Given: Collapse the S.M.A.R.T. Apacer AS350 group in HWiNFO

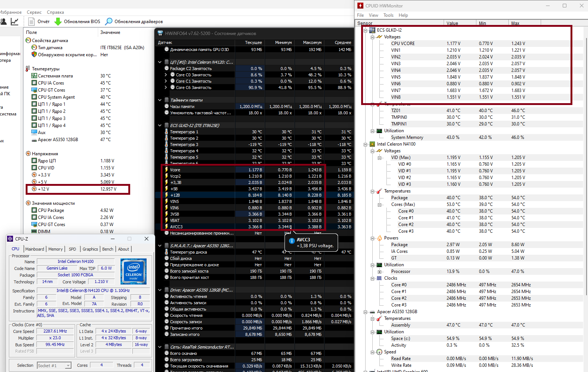Looking at the screenshot, I should coord(160,246).
